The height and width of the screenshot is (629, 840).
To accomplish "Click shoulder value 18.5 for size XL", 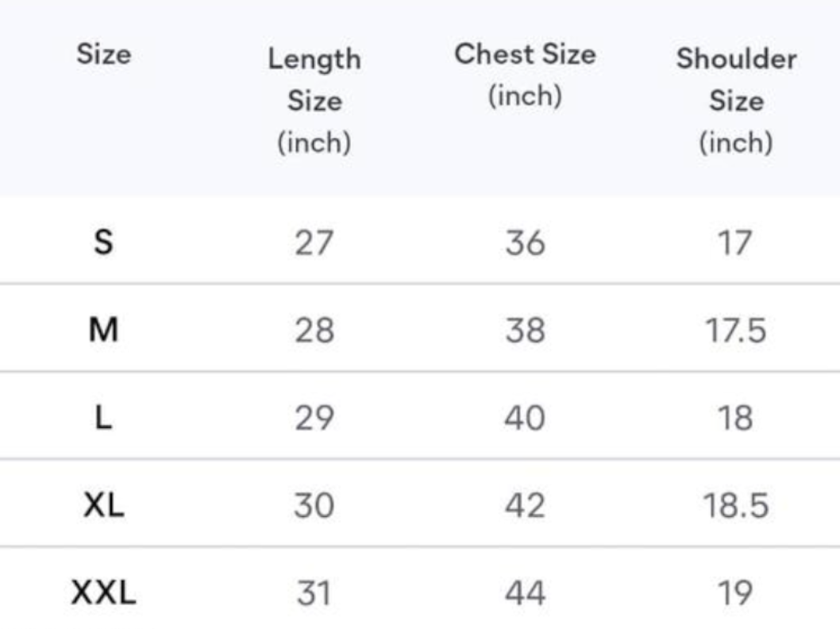I will point(736,505).
